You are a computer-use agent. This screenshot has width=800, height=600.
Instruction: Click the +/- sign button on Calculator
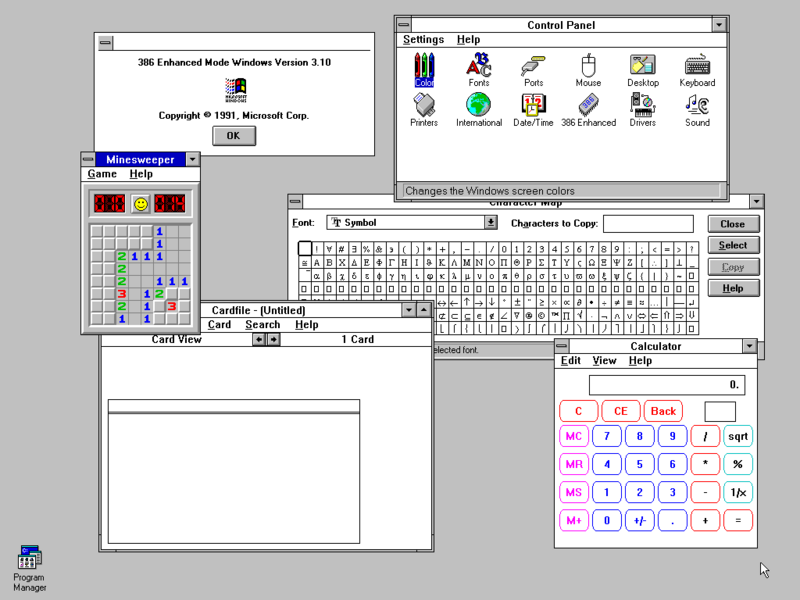[x=639, y=520]
